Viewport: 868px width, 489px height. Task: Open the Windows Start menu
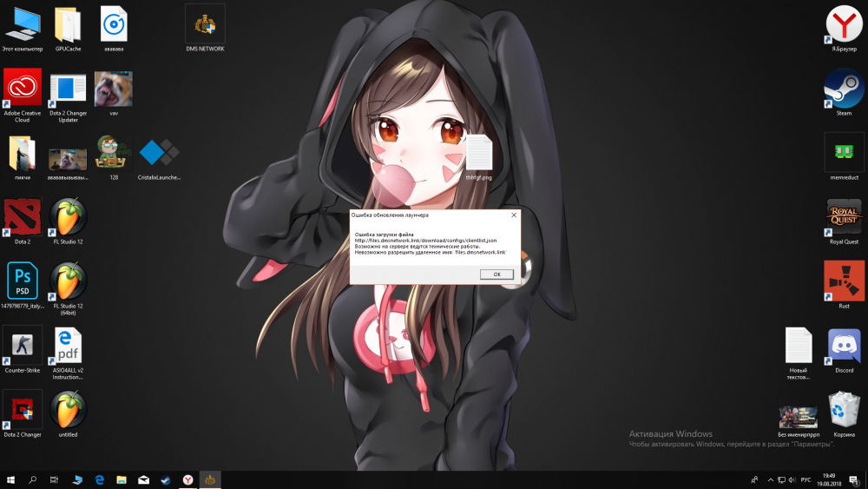pyautogui.click(x=11, y=479)
